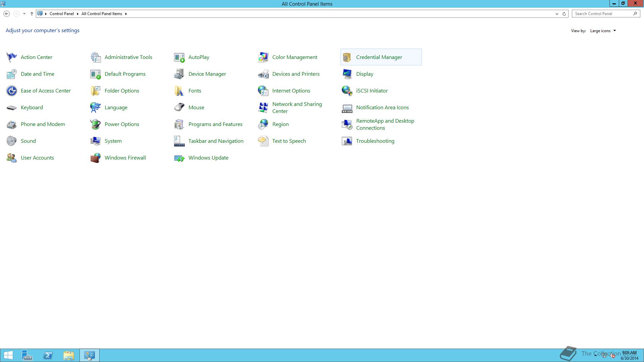
Task: Open the Credential Manager safe icon
Action: 347,57
